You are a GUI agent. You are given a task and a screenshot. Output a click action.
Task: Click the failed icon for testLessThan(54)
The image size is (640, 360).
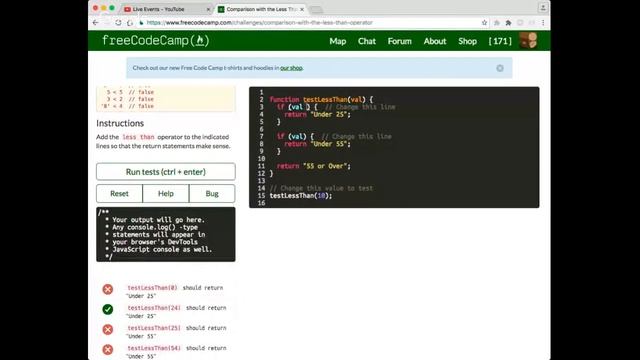coord(108,349)
